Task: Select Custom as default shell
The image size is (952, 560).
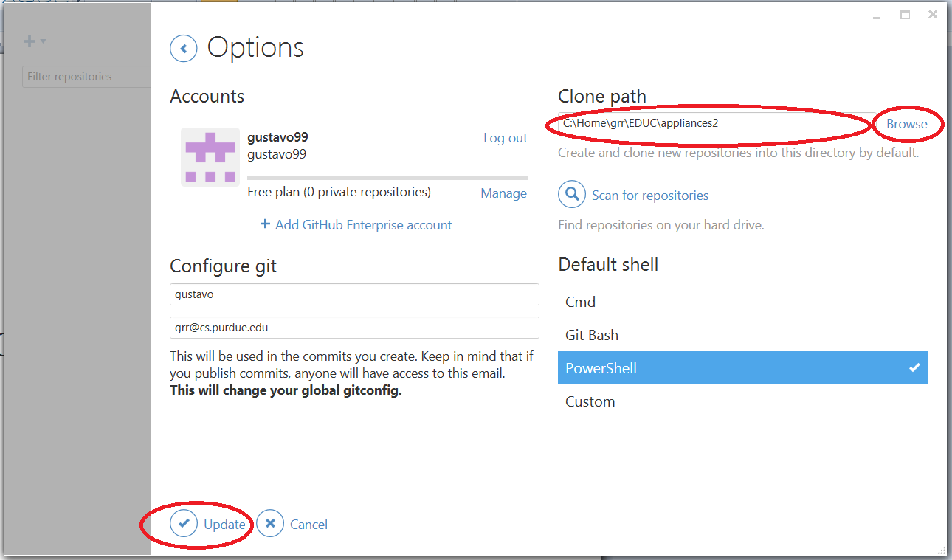Action: point(743,401)
